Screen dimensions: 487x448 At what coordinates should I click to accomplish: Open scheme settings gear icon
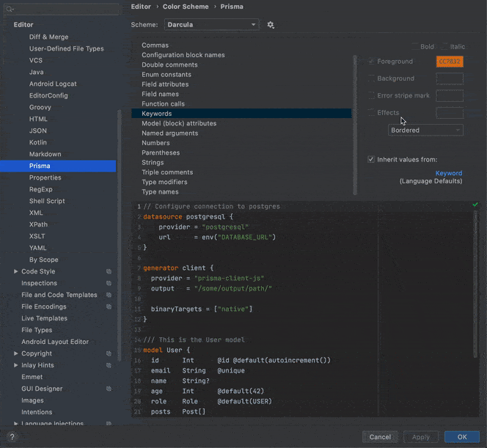pos(271,25)
